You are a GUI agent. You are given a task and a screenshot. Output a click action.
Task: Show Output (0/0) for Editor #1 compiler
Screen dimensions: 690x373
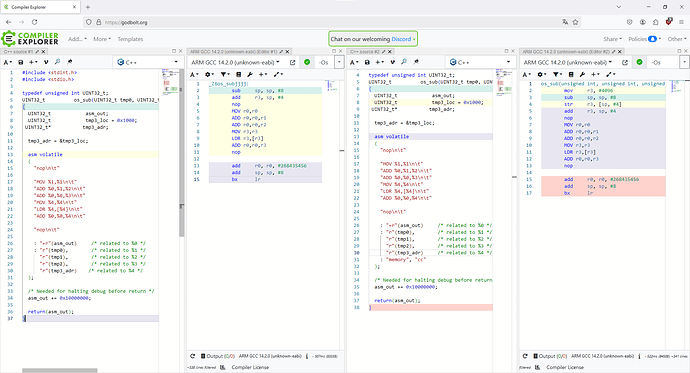click(218, 356)
